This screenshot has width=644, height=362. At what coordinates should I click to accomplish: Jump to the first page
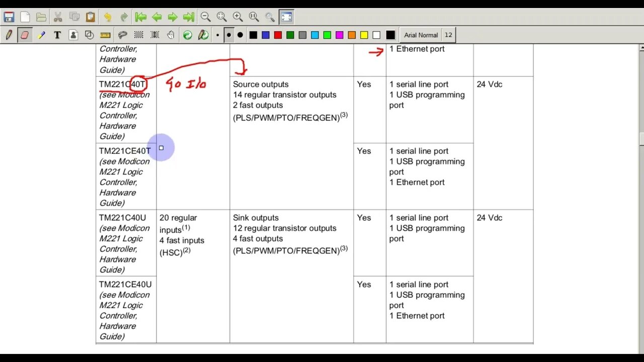click(141, 17)
